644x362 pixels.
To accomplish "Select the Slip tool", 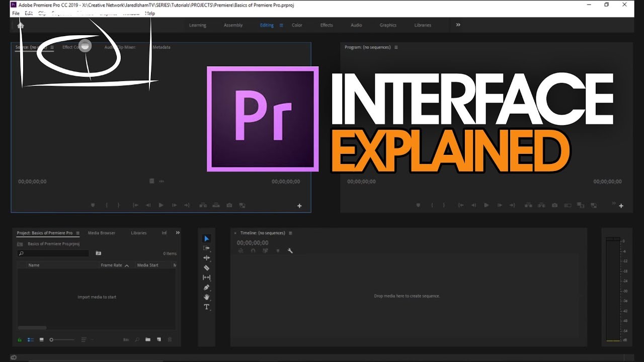I will [x=206, y=278].
